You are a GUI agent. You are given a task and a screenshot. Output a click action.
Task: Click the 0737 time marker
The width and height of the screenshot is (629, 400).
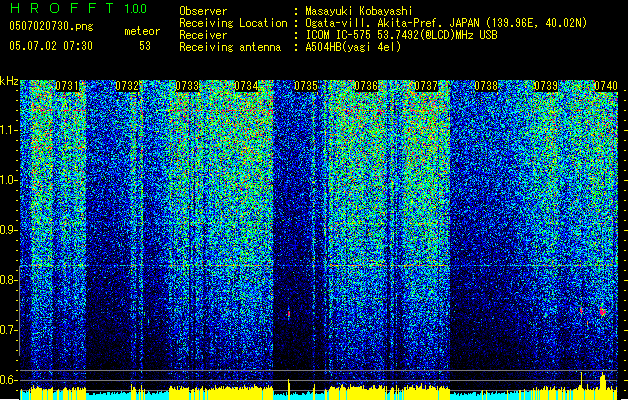426,86
